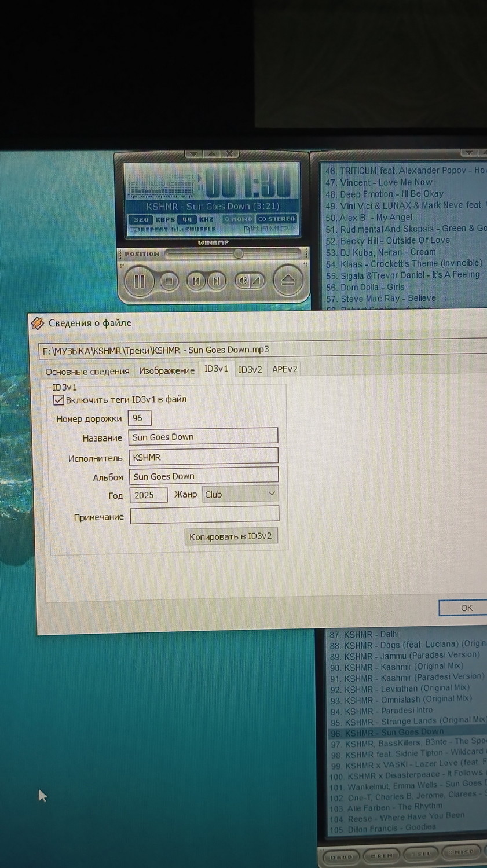The width and height of the screenshot is (487, 868).
Task: Select playlist track '48. Deep Emotion - I'll Be Okay'
Action: 385,194
